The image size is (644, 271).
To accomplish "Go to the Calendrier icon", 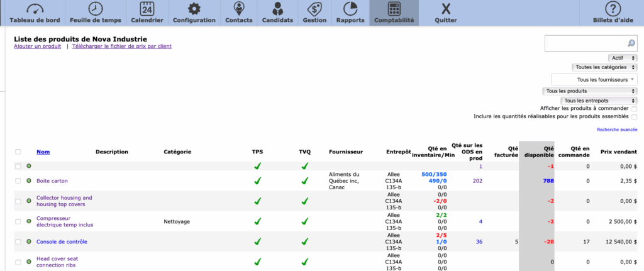I will [x=147, y=9].
